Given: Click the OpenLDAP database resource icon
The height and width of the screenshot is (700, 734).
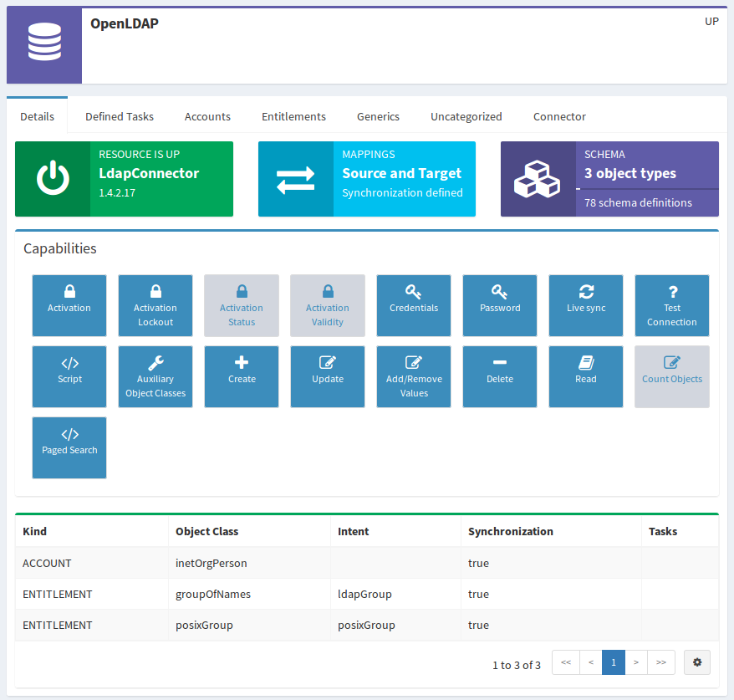Looking at the screenshot, I should tap(44, 46).
